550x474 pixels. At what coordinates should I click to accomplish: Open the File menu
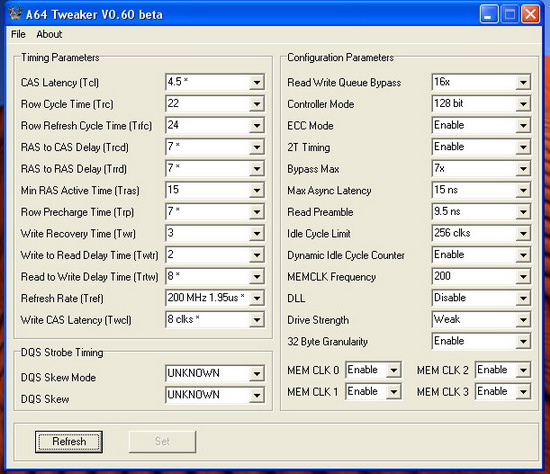coord(18,34)
